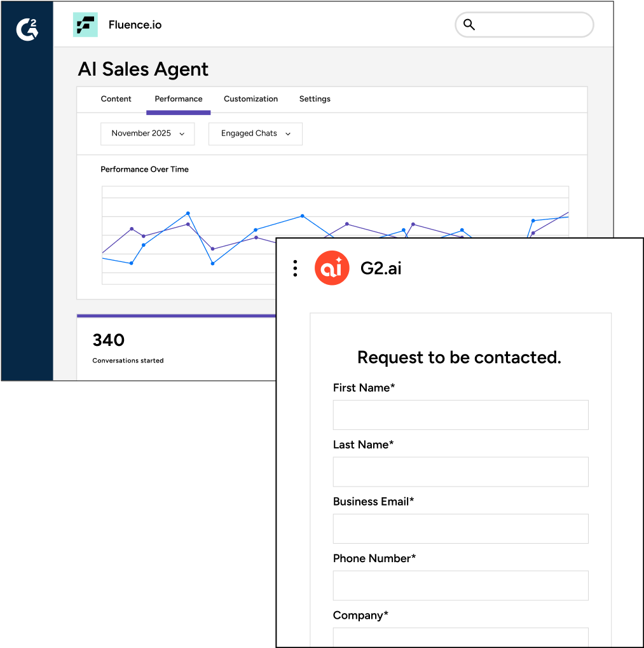Open the Customization tab
Image resolution: width=644 pixels, height=648 pixels.
(x=250, y=99)
